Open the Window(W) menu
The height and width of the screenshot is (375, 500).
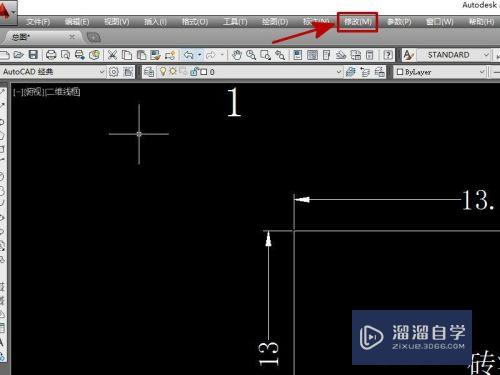[440, 22]
